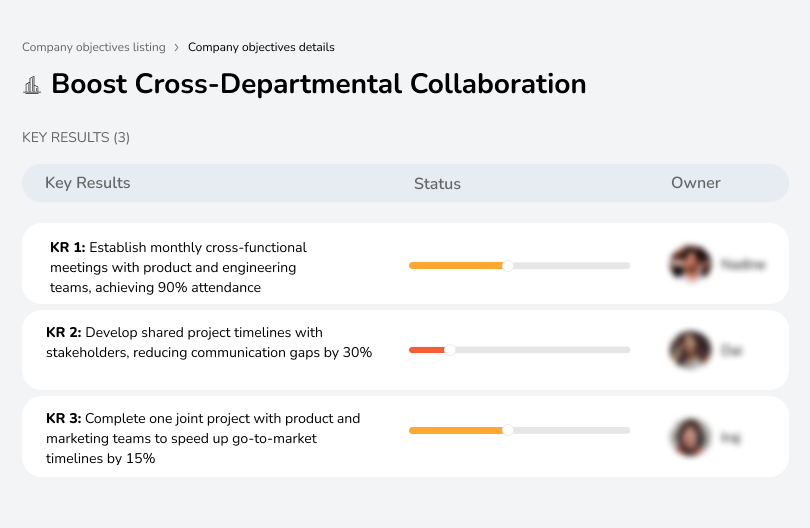Click the breadcrumb chevron separator
The height and width of the screenshot is (528, 810).
click(177, 48)
